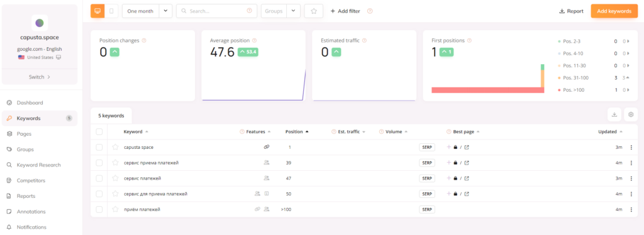Image resolution: width=644 pixels, height=235 pixels.
Task: Open row menu for сервис приема платежей
Action: tap(631, 163)
